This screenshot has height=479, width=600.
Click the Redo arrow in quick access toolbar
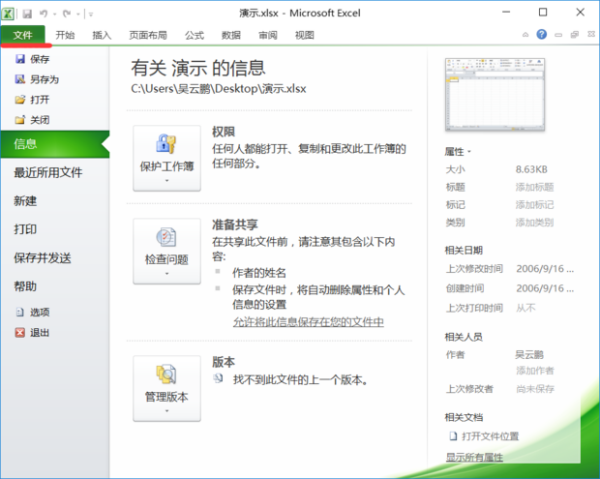[x=67, y=14]
